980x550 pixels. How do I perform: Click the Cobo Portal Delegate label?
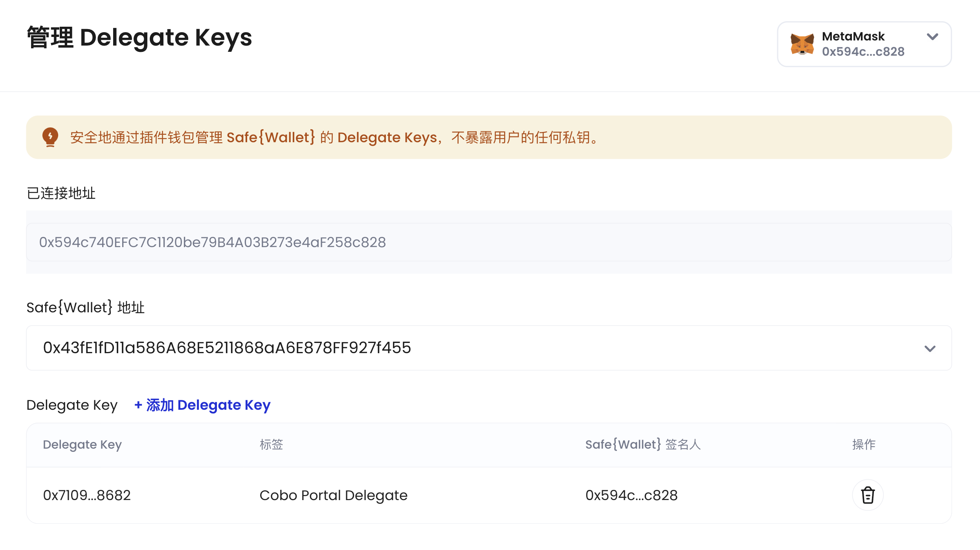click(x=333, y=495)
